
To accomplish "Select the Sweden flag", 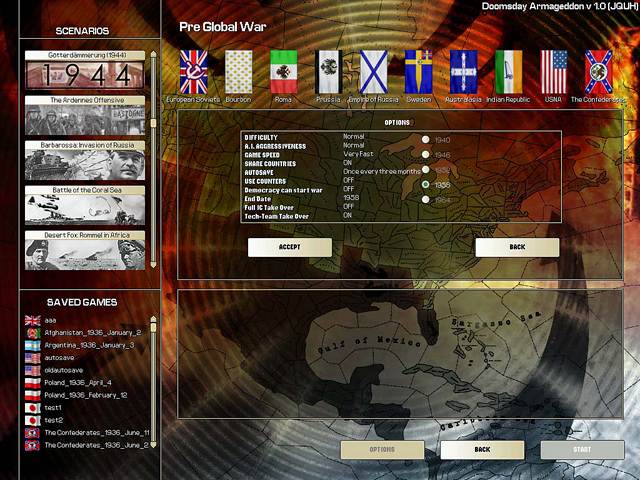I will pyautogui.click(x=418, y=72).
